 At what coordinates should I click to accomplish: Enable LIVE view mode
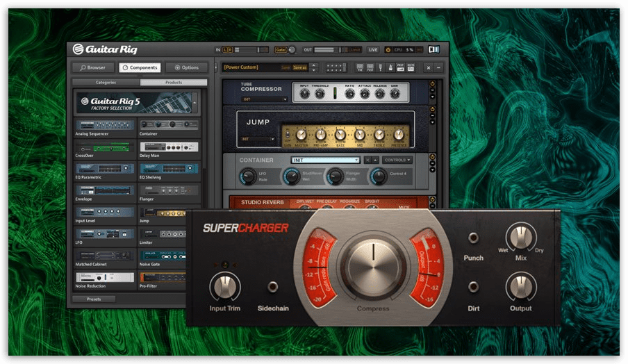(373, 49)
